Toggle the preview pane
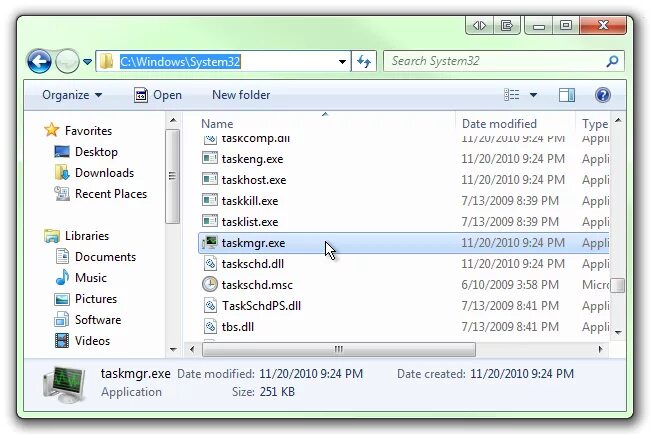 (567, 95)
